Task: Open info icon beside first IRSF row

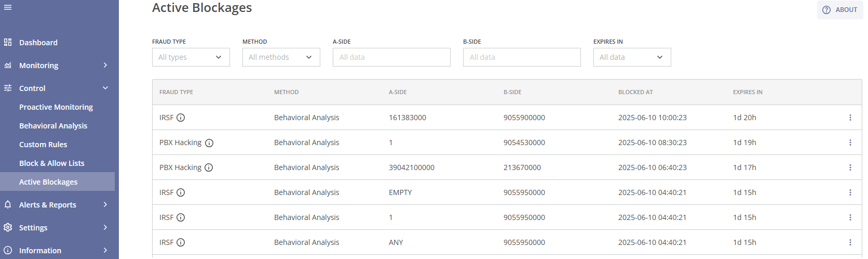Action: (181, 118)
